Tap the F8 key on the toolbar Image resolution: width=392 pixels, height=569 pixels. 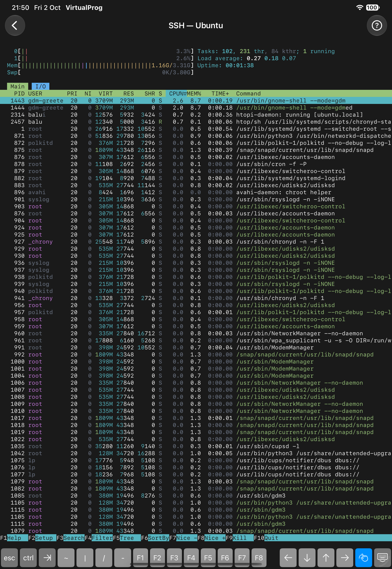[259, 558]
